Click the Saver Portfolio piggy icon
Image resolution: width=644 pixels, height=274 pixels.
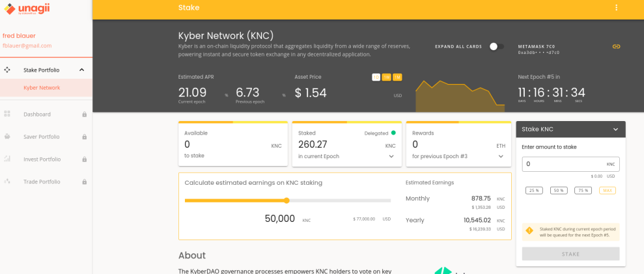(7, 137)
